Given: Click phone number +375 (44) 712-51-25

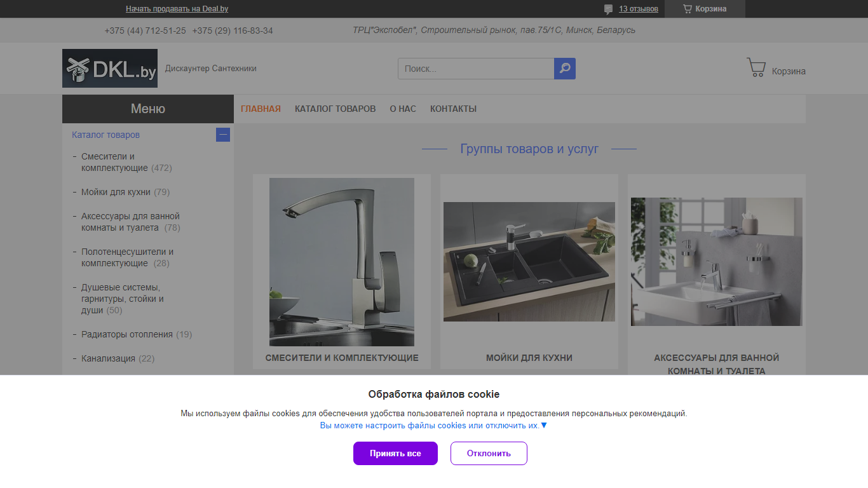Looking at the screenshot, I should click(146, 30).
